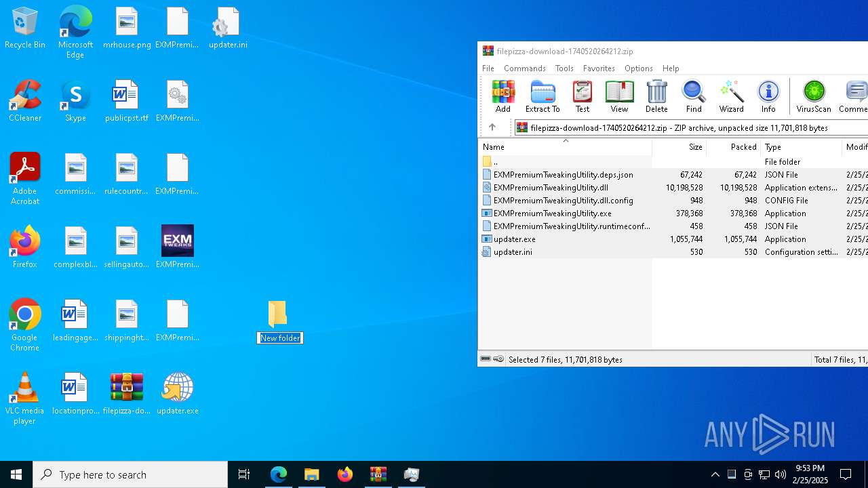Open the Options menu
Image resolution: width=868 pixels, height=488 pixels.
(639, 68)
